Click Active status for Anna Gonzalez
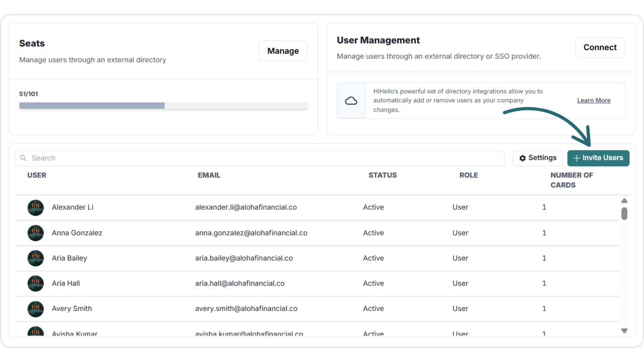644x362 pixels. [x=373, y=233]
